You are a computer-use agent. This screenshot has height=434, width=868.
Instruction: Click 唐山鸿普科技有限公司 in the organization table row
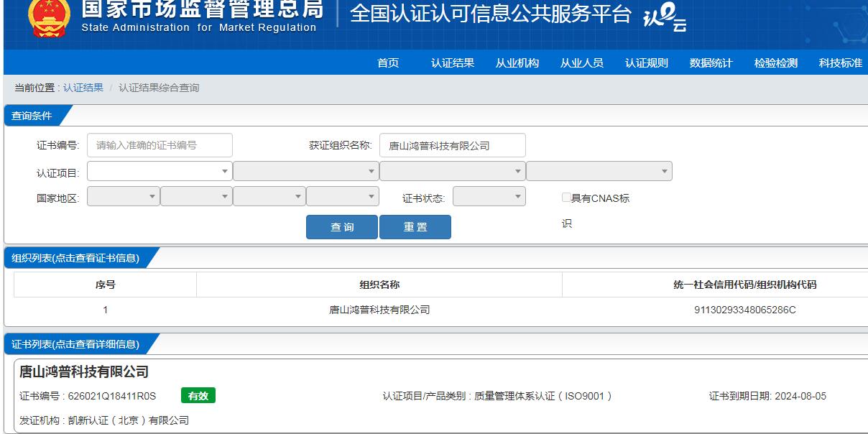[x=379, y=310]
